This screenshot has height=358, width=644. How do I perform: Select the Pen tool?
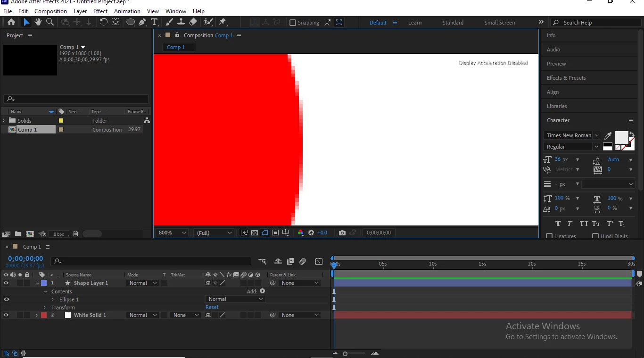(x=142, y=22)
